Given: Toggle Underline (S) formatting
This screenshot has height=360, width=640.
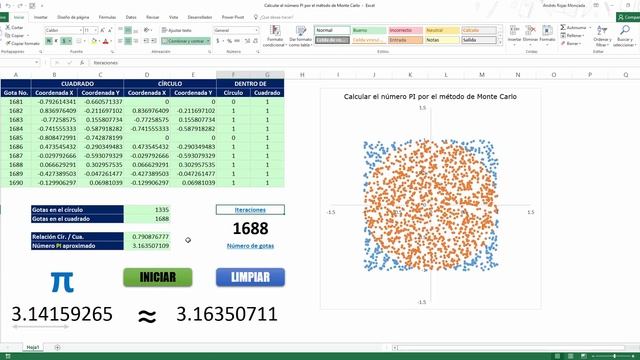Looking at the screenshot, I should (64, 41).
